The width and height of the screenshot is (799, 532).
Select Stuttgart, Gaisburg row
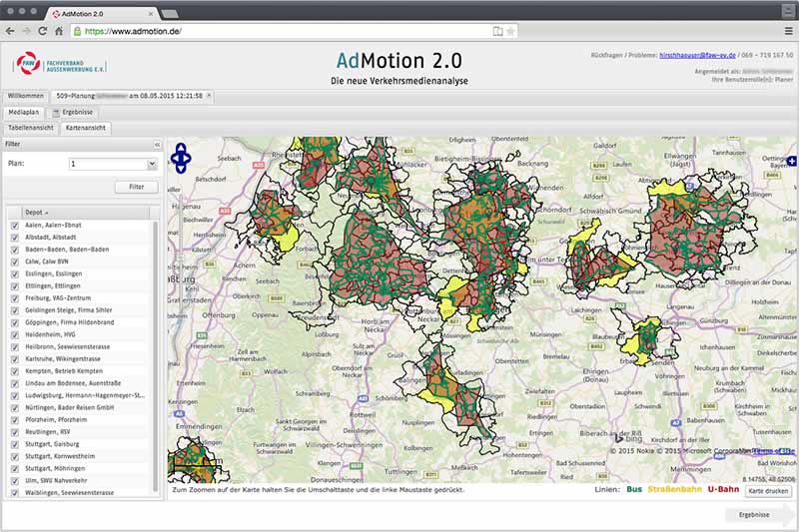[x=80, y=444]
